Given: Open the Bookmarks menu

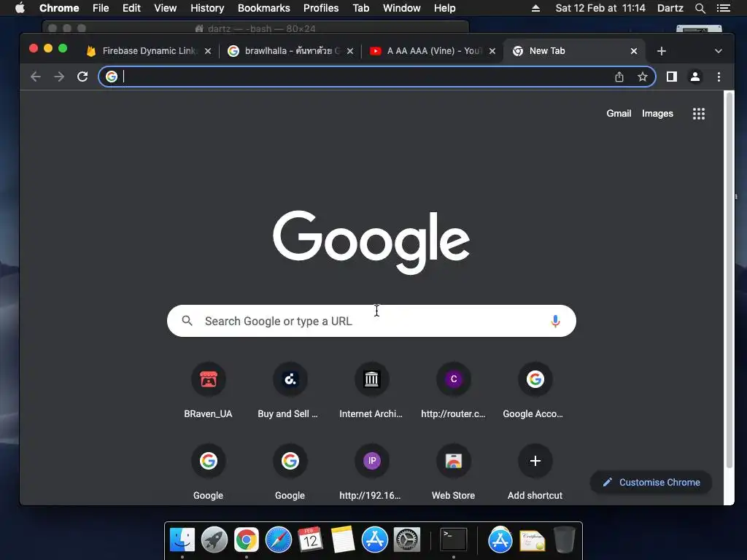Looking at the screenshot, I should tap(264, 8).
